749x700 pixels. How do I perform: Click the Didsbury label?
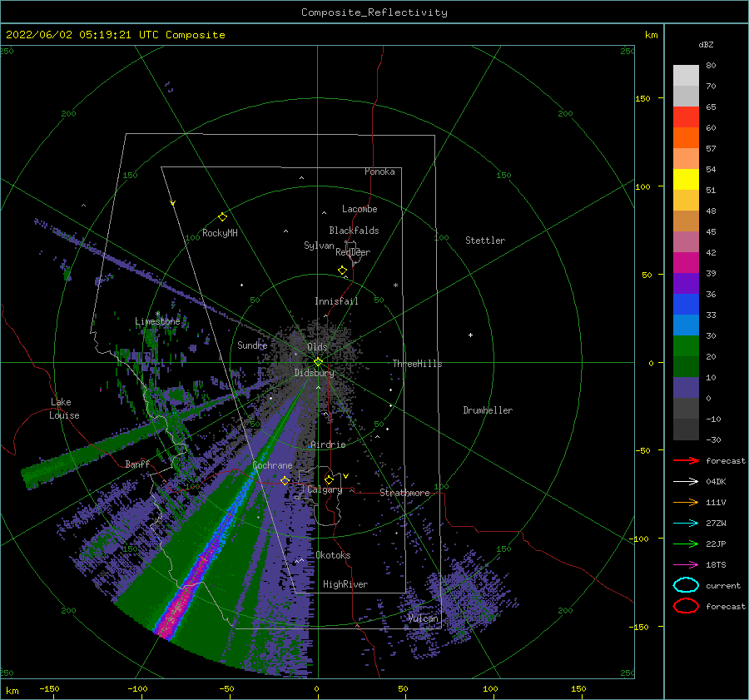(315, 373)
